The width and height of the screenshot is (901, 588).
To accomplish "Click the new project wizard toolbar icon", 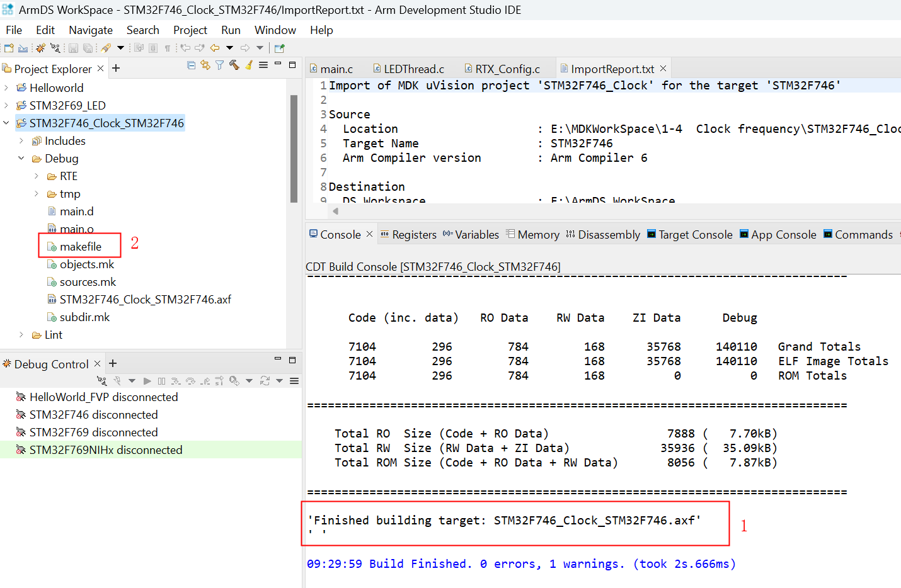I will [9, 48].
